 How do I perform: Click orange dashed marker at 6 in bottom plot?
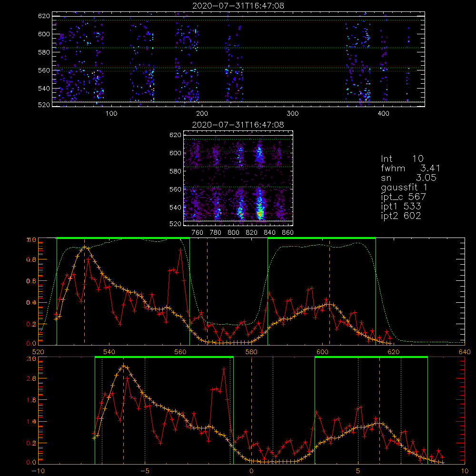(379, 410)
